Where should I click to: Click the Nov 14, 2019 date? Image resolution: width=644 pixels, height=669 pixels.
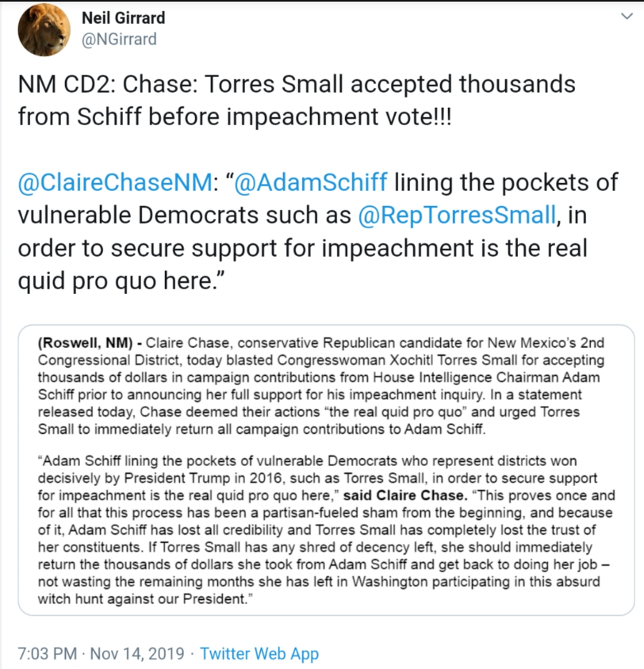tap(137, 654)
